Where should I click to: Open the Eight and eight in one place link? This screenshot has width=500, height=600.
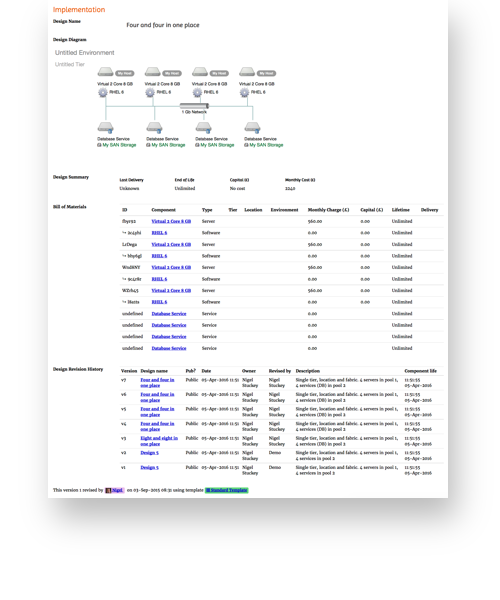(159, 441)
